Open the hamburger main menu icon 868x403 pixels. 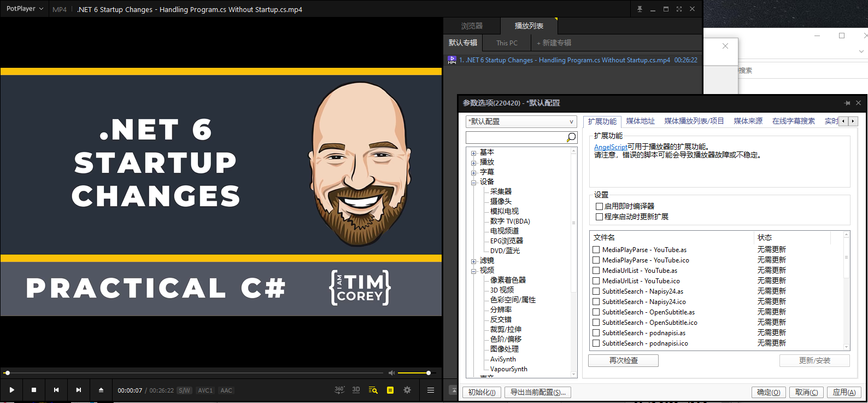pos(431,390)
